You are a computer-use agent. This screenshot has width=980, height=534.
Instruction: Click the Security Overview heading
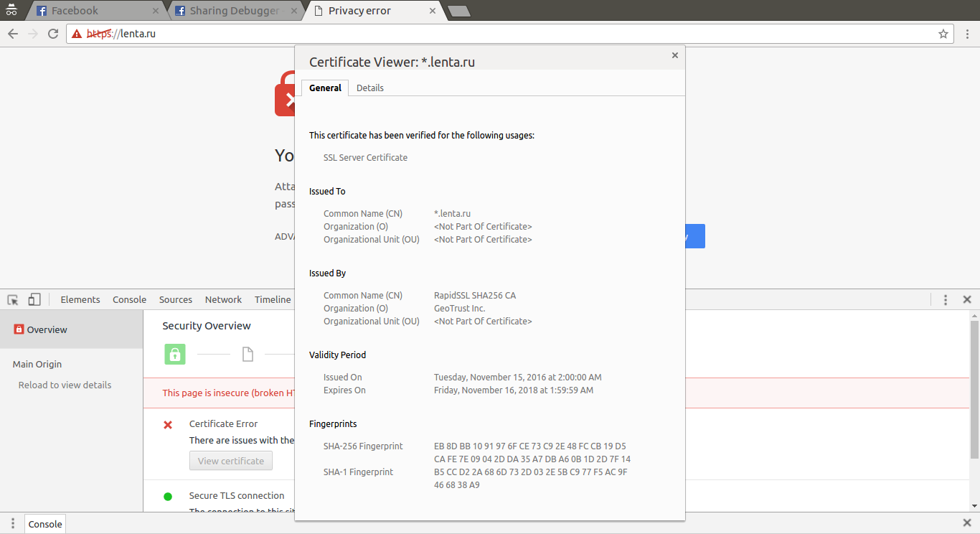207,325
